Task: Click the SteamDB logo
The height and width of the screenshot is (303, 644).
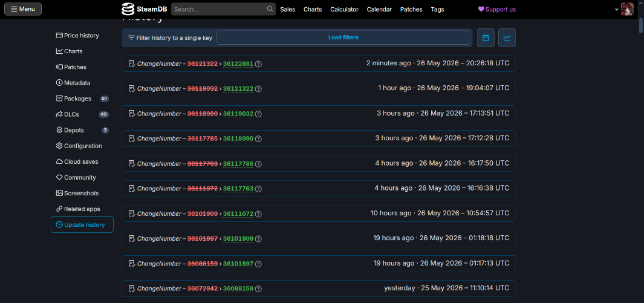Action: tap(144, 9)
